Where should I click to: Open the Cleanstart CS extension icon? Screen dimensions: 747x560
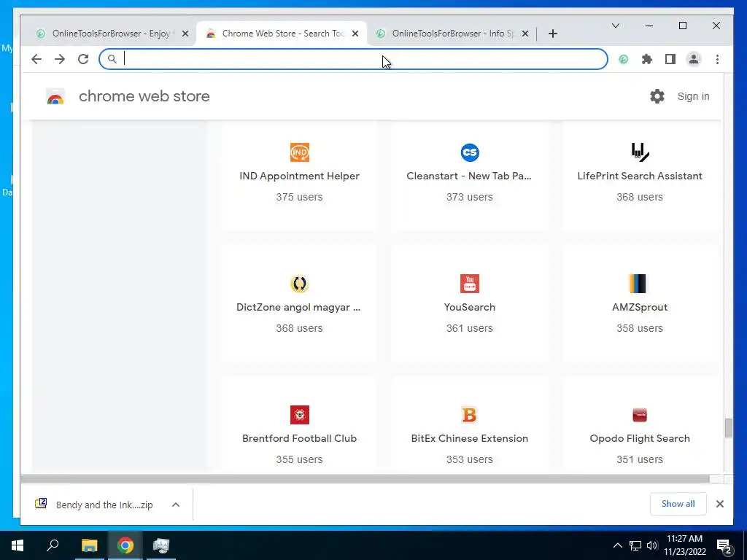pos(470,152)
